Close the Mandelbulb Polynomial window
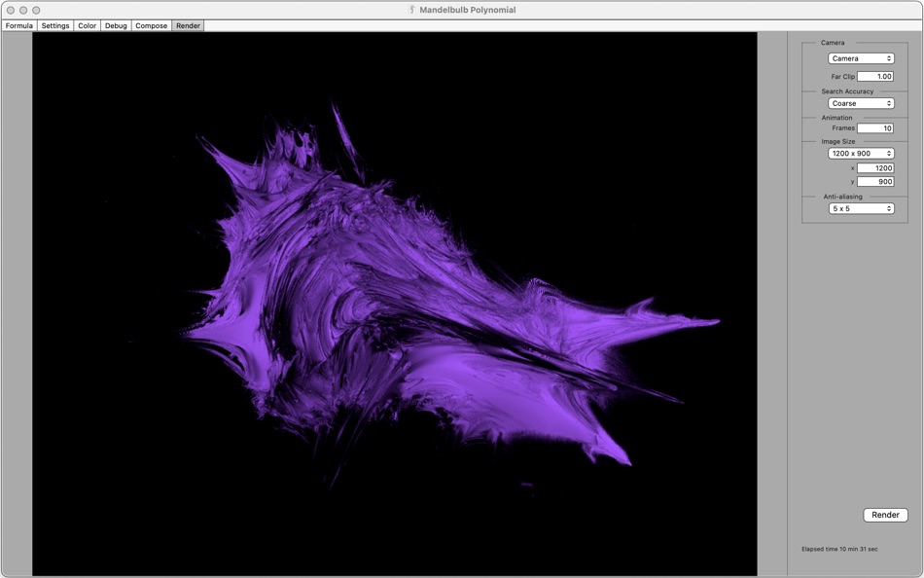The width and height of the screenshot is (924, 578). (11, 10)
